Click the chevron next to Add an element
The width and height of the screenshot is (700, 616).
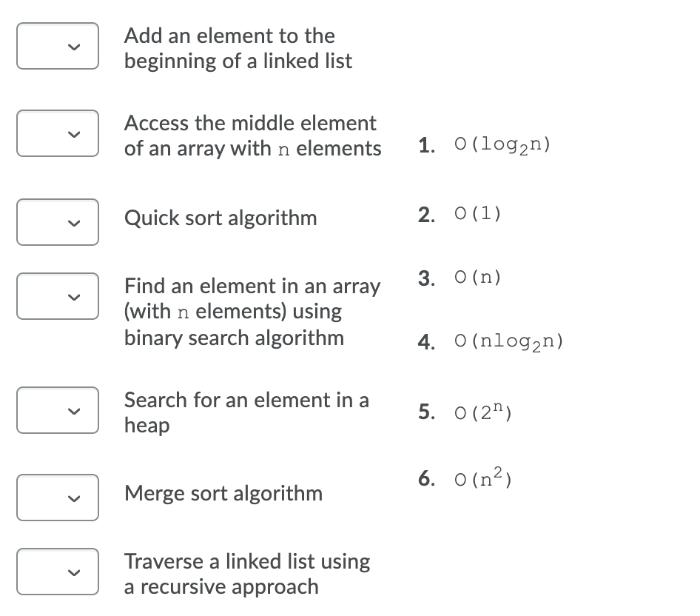click(x=74, y=47)
